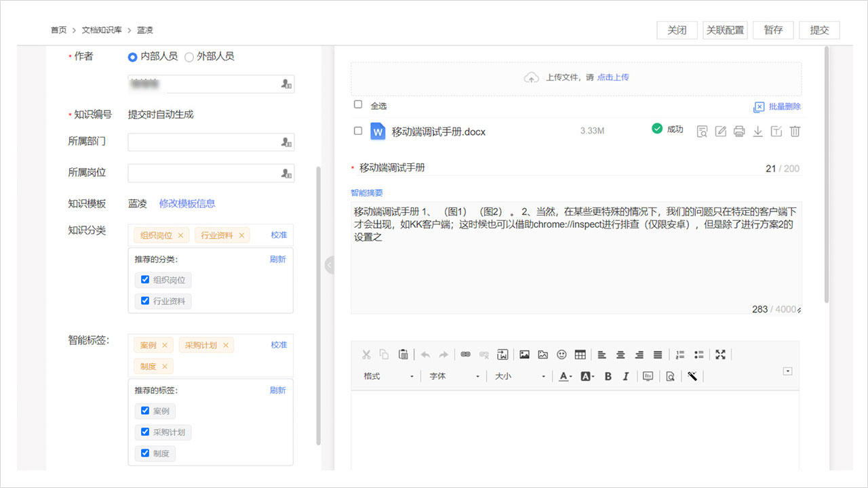Delete the uploaded file with the trash icon
The image size is (868, 488).
[795, 131]
